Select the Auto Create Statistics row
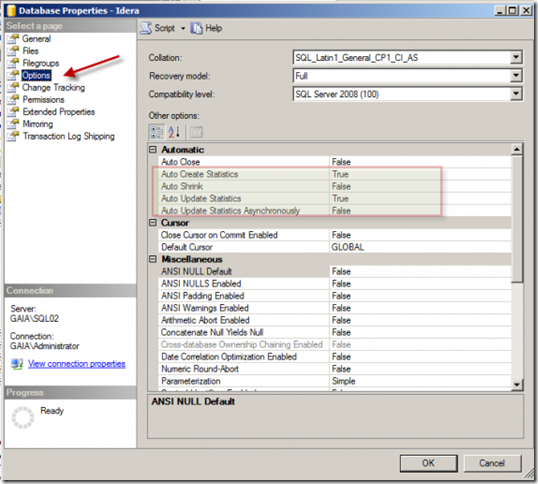Viewport: 538px width, 484px height. [335, 174]
